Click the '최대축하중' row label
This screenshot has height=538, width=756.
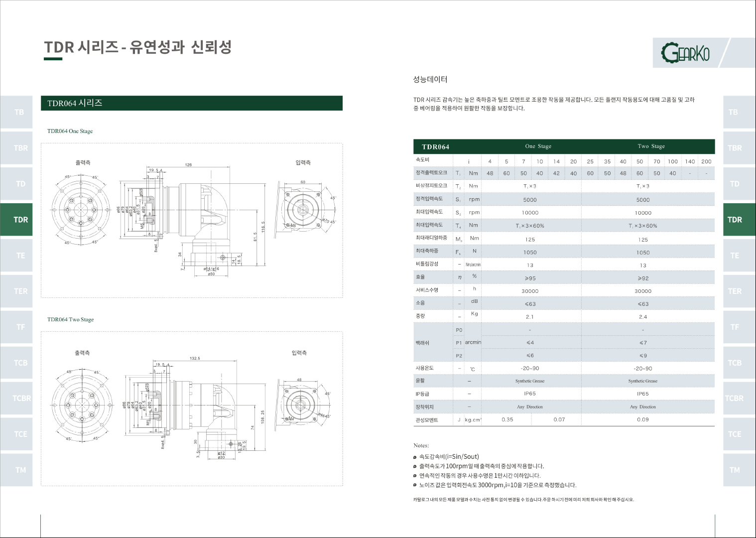[x=427, y=251]
